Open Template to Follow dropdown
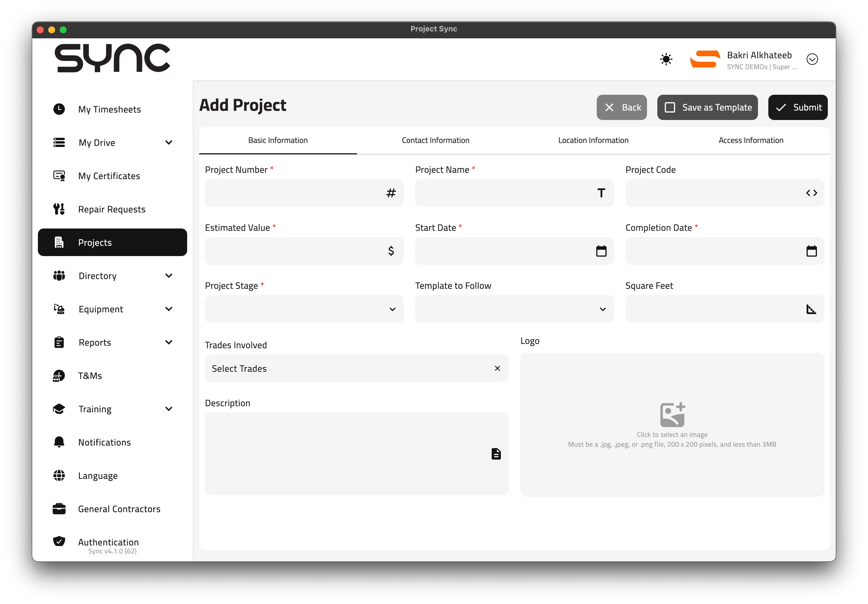Viewport: 868px width, 604px height. 514,309
